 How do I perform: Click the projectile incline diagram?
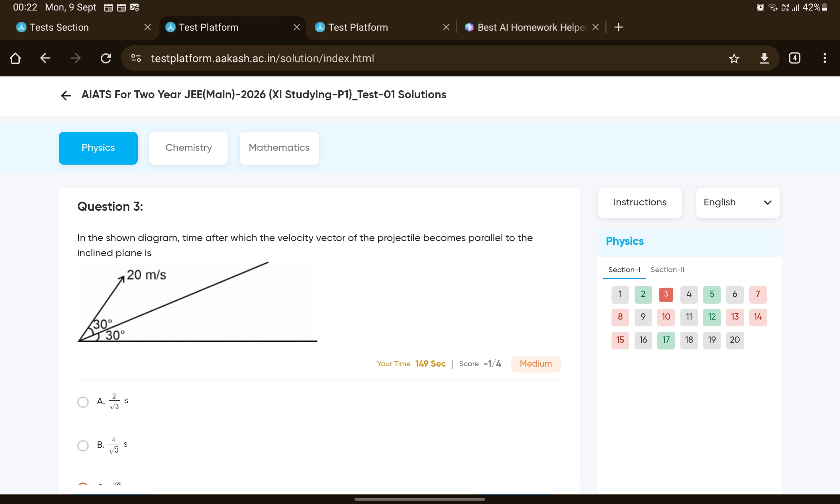tap(197, 302)
